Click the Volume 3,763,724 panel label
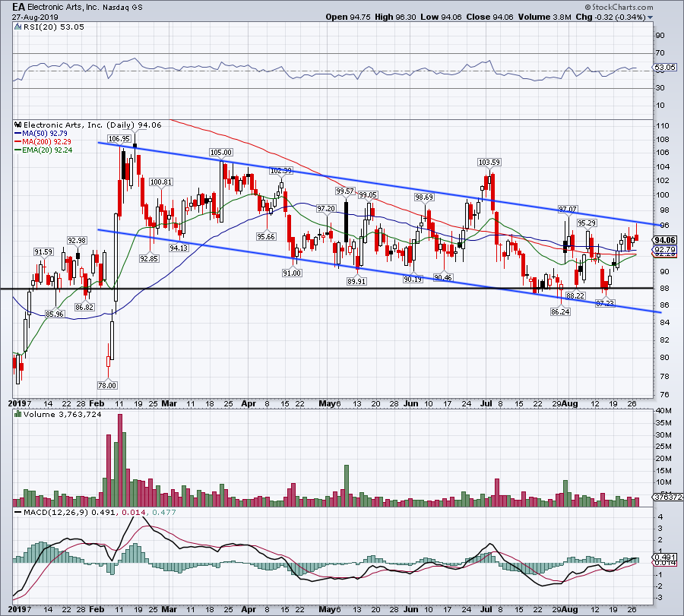Image resolution: width=684 pixels, height=616 pixels. pos(62,414)
